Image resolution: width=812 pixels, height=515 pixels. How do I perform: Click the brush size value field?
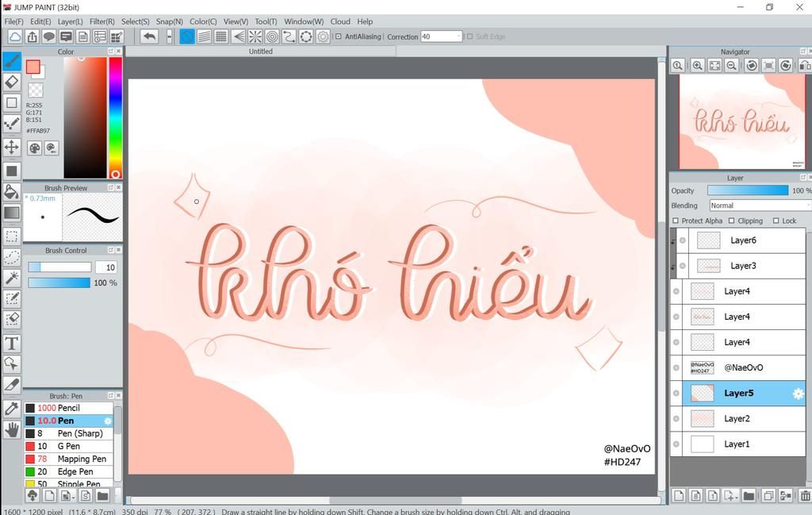(106, 267)
